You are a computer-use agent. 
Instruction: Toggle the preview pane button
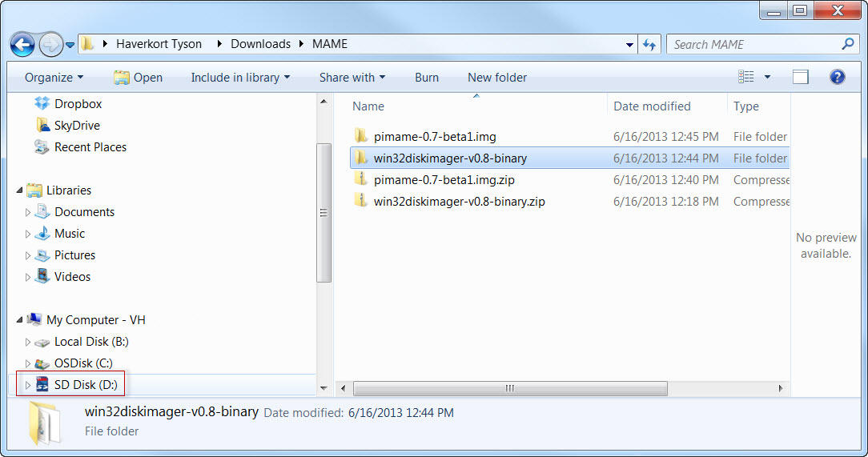tap(801, 77)
